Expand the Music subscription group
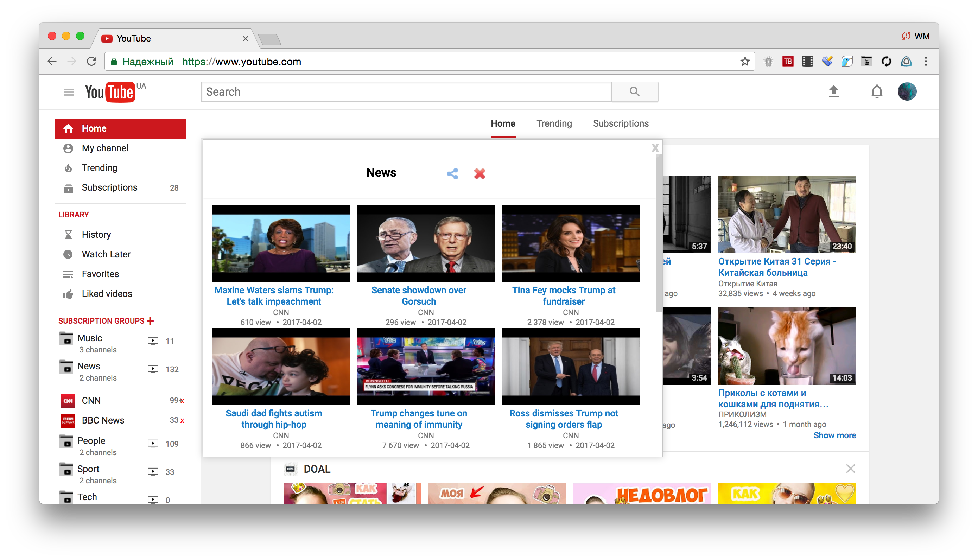This screenshot has width=978, height=560. tap(90, 338)
